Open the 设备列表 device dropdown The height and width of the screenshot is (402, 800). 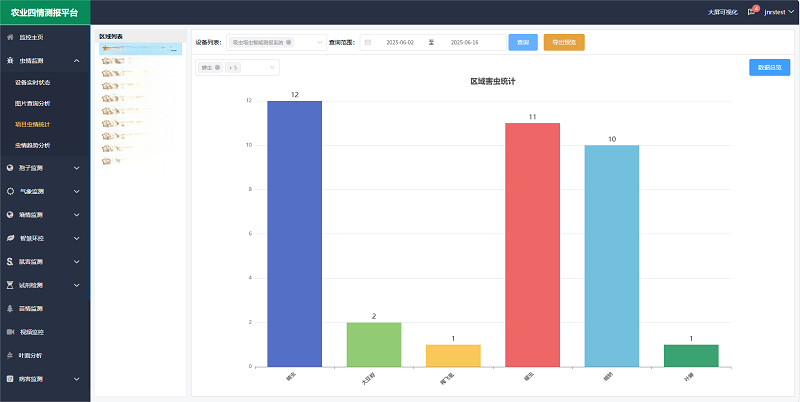point(319,42)
